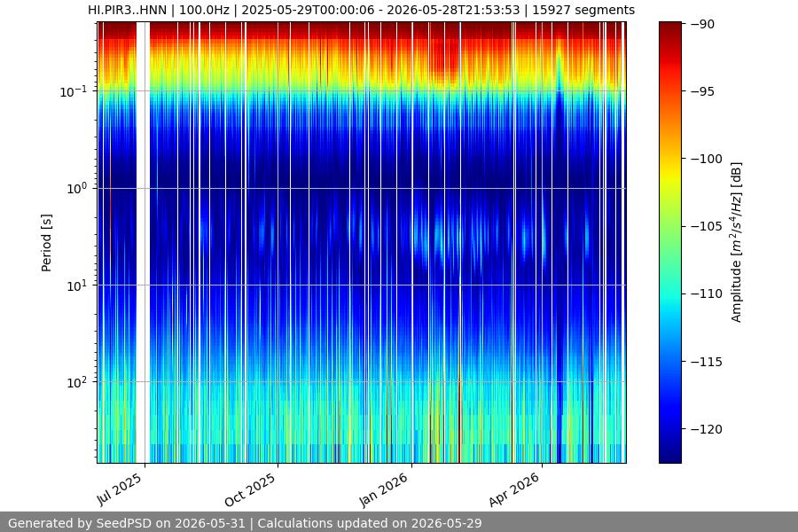Click the white data gap before Jul 2025

(143, 242)
